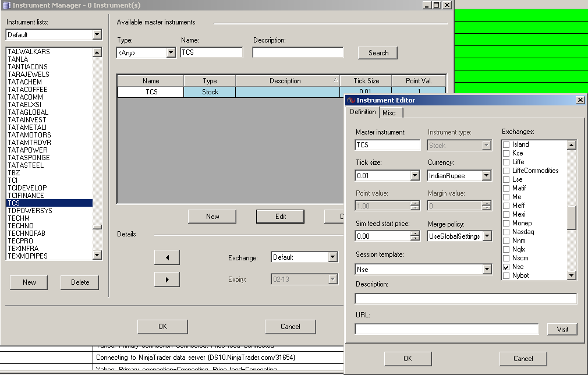Enable the Liffe exchange checkbox
Image resolution: width=588 pixels, height=375 pixels.
pyautogui.click(x=506, y=162)
